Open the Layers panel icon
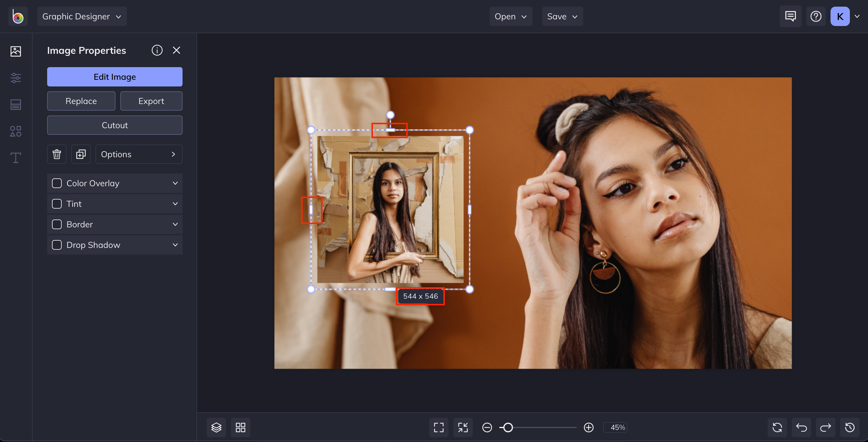Image resolution: width=868 pixels, height=442 pixels. point(216,427)
